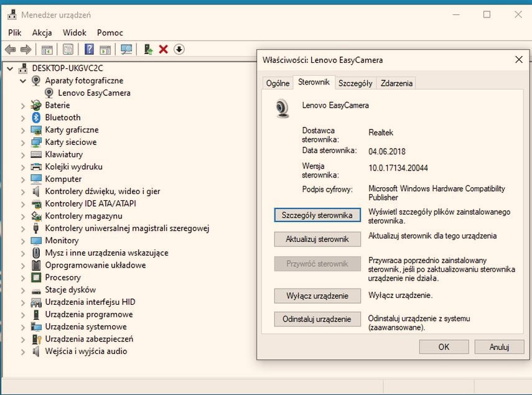Click the Szczegóły sterownika button
The image size is (532, 395).
317,215
